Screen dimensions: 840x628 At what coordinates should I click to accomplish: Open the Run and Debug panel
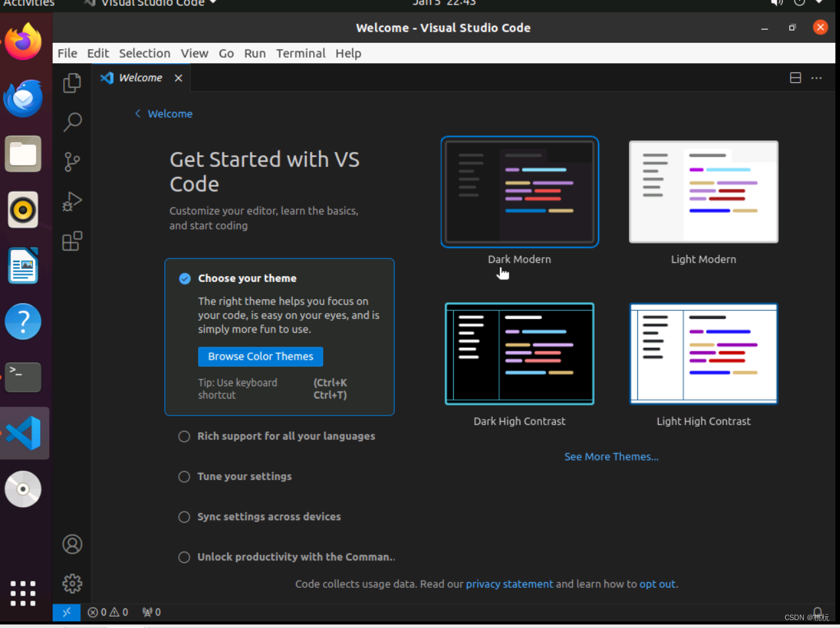[72, 202]
